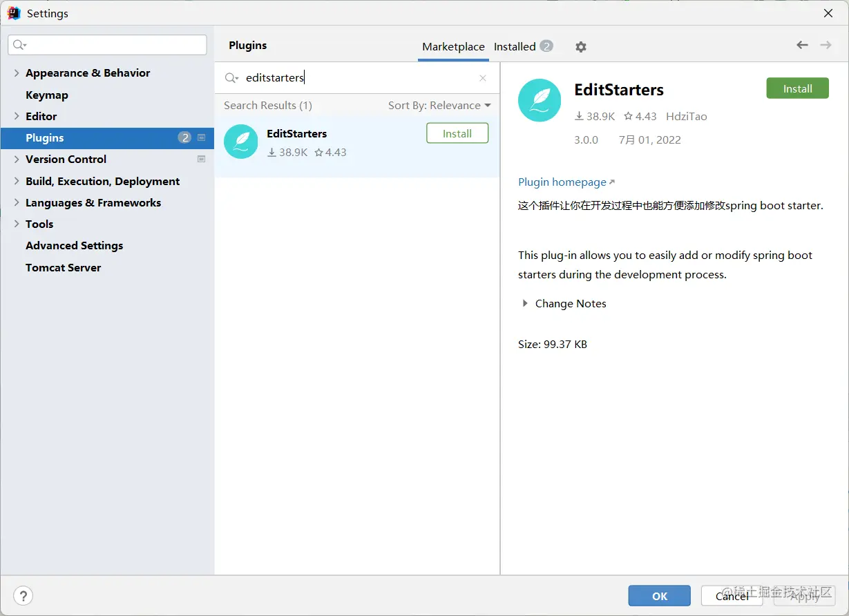Open the Sort By: Relevance dropdown
The image size is (849, 616).
[x=439, y=106]
